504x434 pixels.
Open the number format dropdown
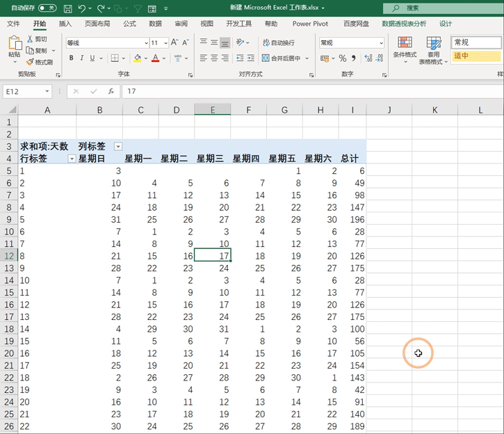coord(381,42)
